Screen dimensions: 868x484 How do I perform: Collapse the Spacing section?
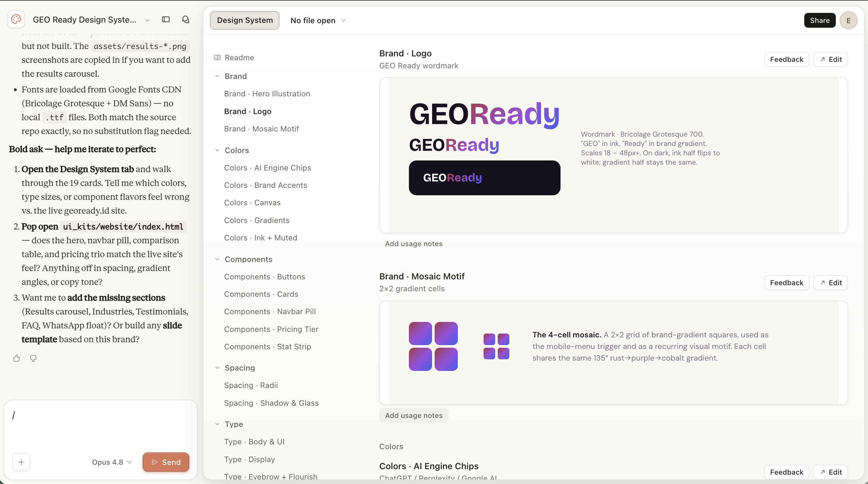pyautogui.click(x=217, y=368)
